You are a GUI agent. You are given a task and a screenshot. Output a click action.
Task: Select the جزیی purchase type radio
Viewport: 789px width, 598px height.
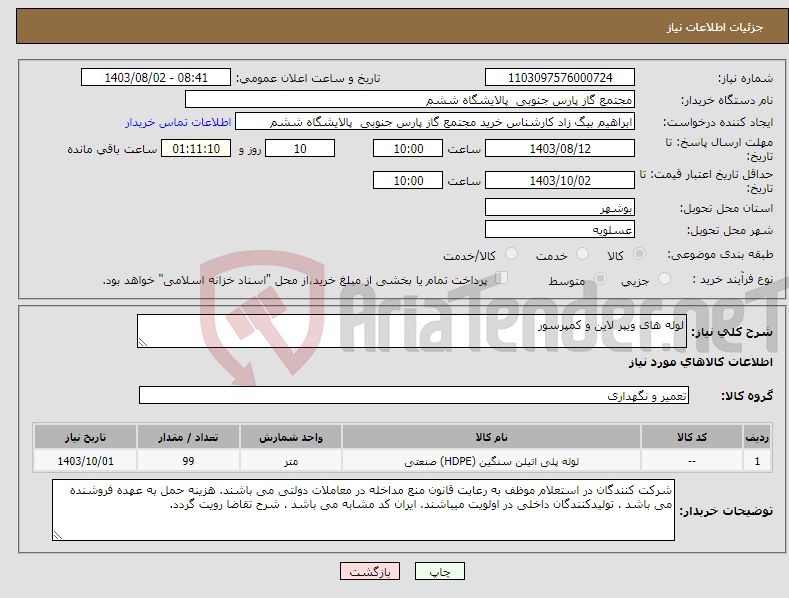point(664,278)
